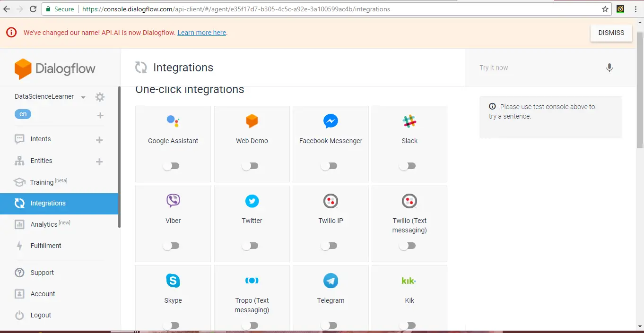This screenshot has width=644, height=333.
Task: Click the Dialogflow logo
Action: [x=55, y=69]
